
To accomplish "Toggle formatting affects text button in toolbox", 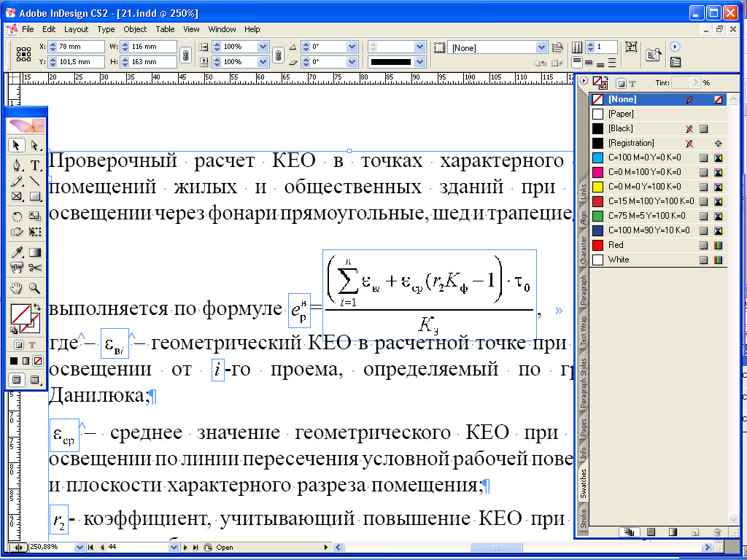I will [33, 345].
